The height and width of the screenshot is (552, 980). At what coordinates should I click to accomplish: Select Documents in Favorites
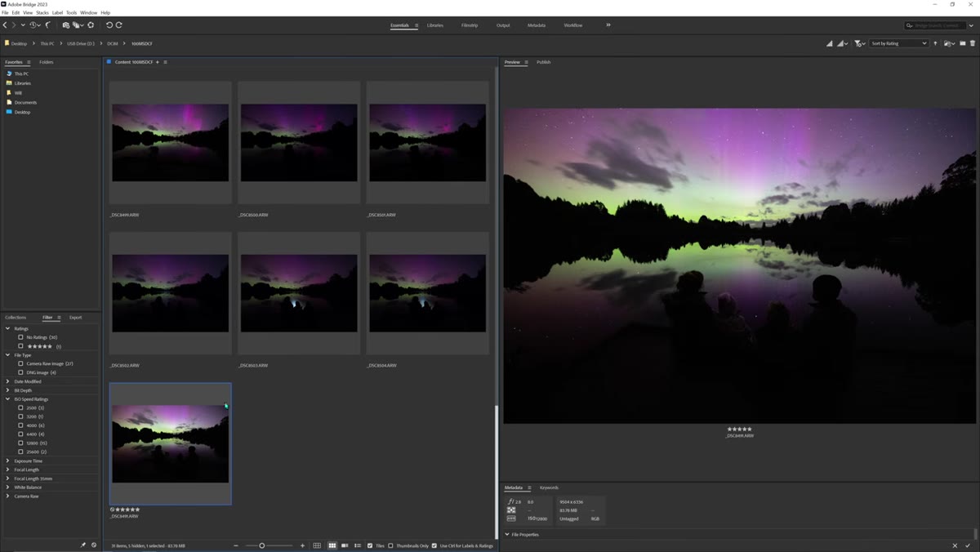[25, 103]
